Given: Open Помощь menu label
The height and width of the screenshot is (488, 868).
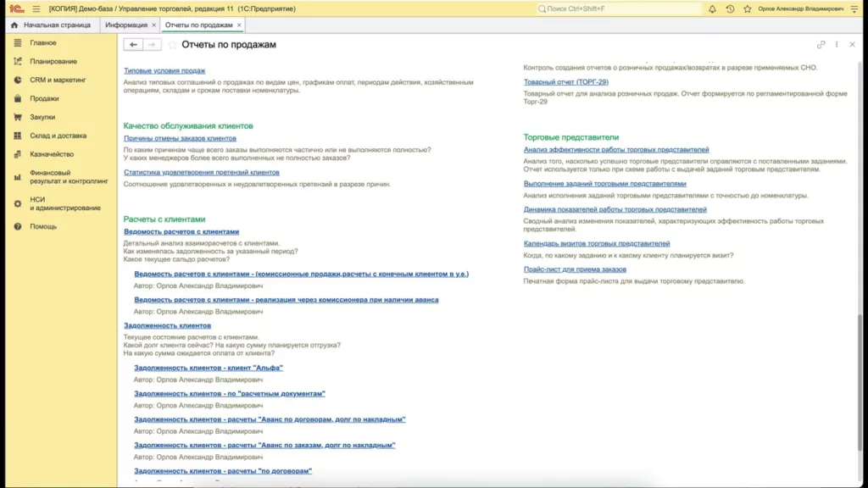Looking at the screenshot, I should pos(43,226).
